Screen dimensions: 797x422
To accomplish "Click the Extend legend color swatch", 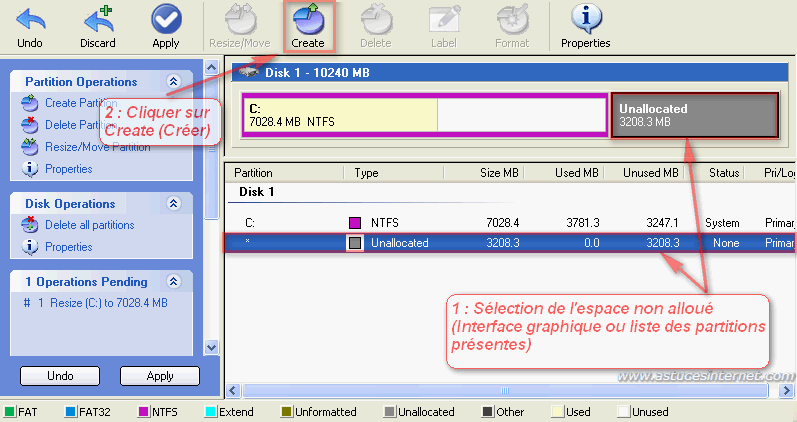I will click(210, 411).
